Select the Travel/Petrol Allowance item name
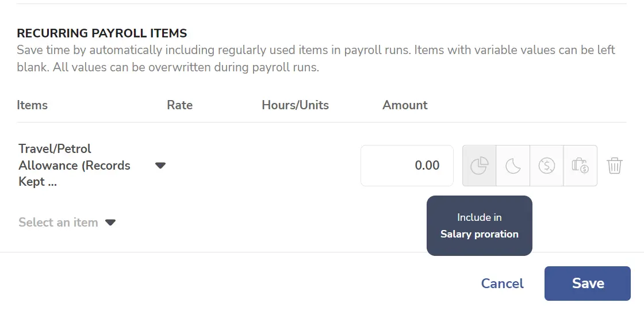The image size is (644, 314). (74, 165)
